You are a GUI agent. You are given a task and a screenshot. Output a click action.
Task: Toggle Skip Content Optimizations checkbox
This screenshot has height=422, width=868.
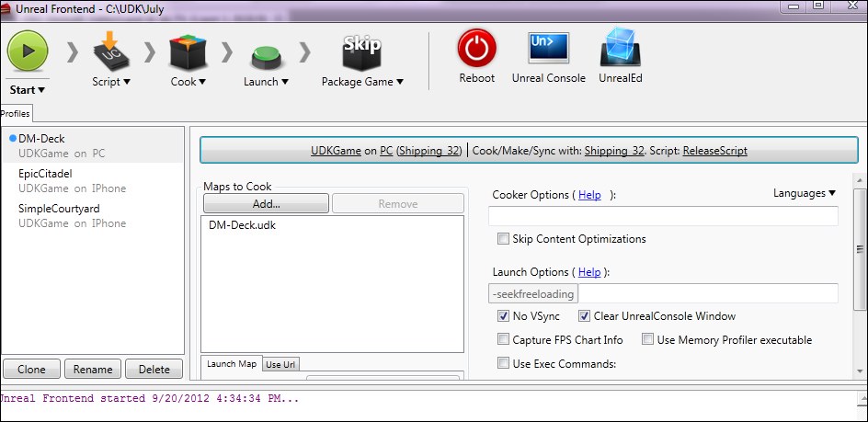coord(503,239)
